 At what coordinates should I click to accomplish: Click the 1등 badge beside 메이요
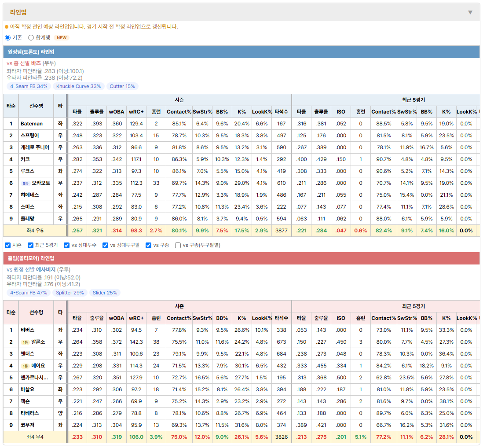tap(25, 366)
